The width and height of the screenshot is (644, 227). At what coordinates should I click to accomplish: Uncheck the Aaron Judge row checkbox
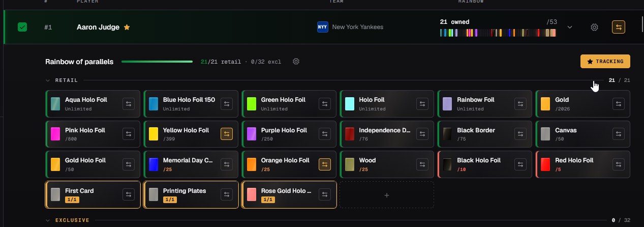tap(22, 27)
